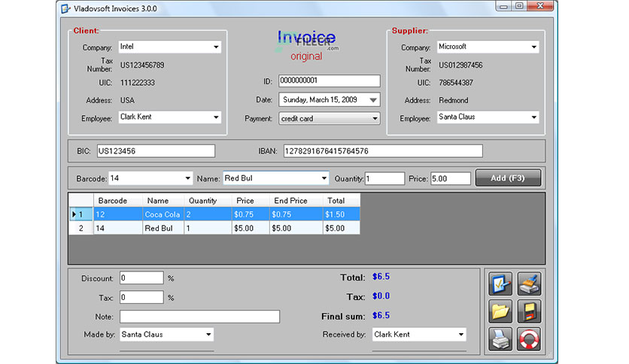The width and height of the screenshot is (629, 364).
Task: Open the Supplier Employee dropdown showing Santa Claus
Action: [533, 117]
